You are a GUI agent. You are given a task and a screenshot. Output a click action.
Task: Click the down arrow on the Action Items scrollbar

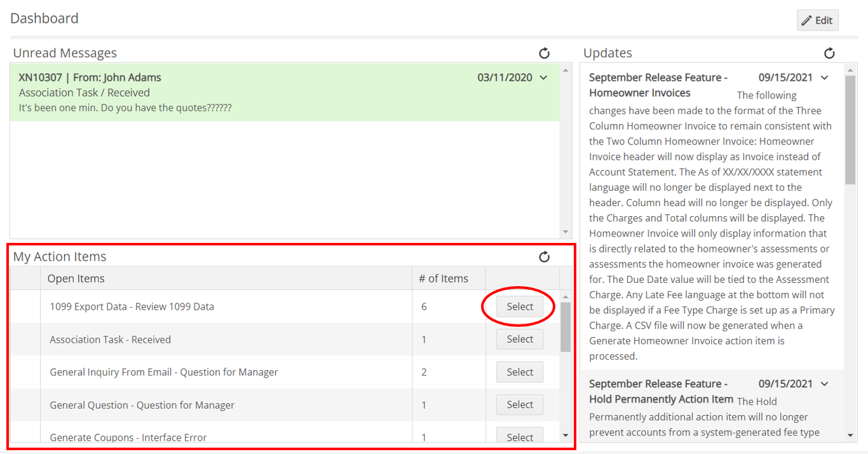(x=566, y=434)
